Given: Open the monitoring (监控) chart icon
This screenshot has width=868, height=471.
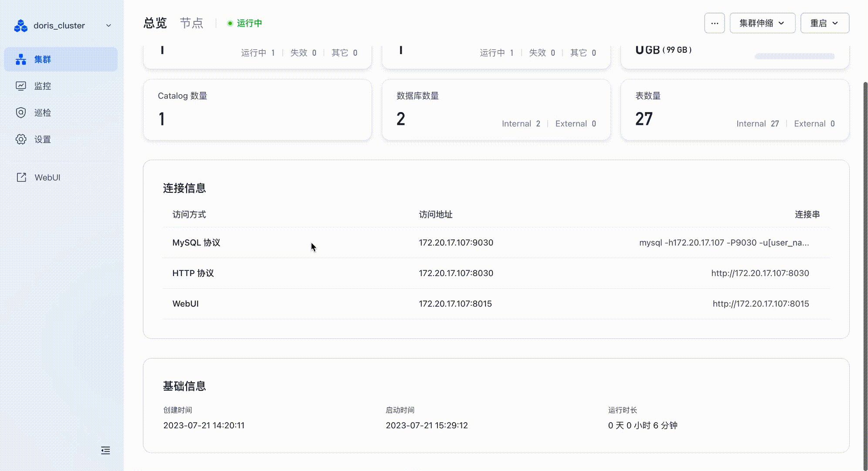Looking at the screenshot, I should point(21,86).
